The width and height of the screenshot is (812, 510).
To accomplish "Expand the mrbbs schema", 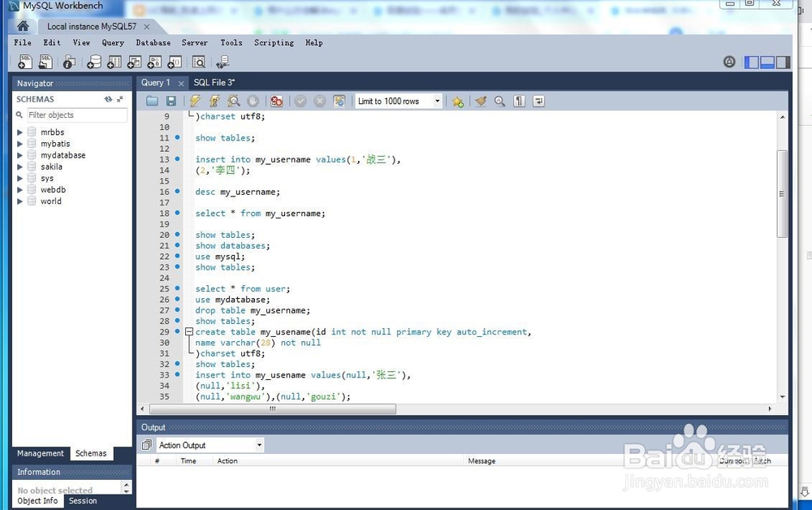I will [x=19, y=132].
